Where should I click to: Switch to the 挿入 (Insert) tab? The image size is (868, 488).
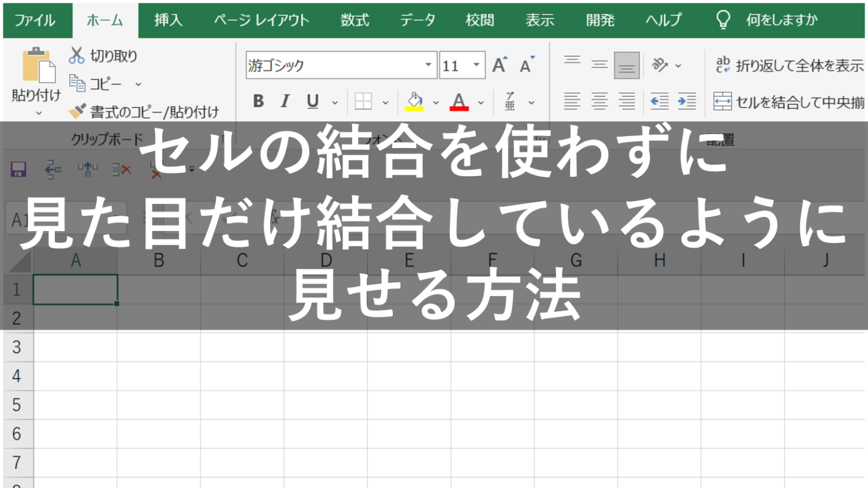(x=168, y=20)
